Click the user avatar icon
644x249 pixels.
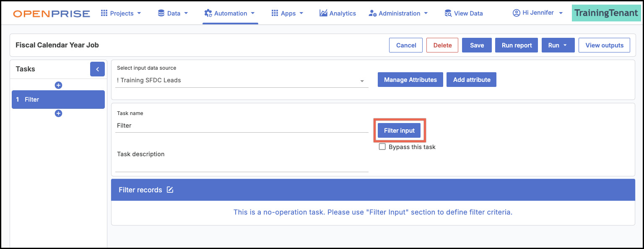click(517, 13)
